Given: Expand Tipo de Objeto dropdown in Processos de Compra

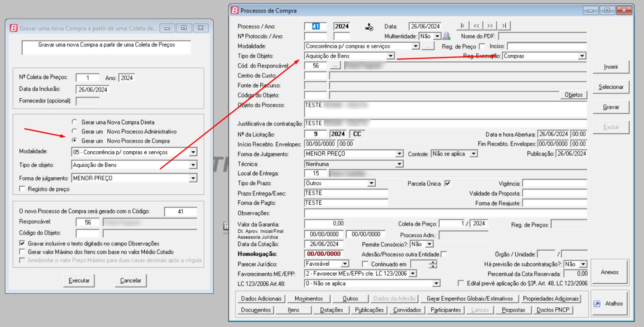Looking at the screenshot, I should click(390, 56).
